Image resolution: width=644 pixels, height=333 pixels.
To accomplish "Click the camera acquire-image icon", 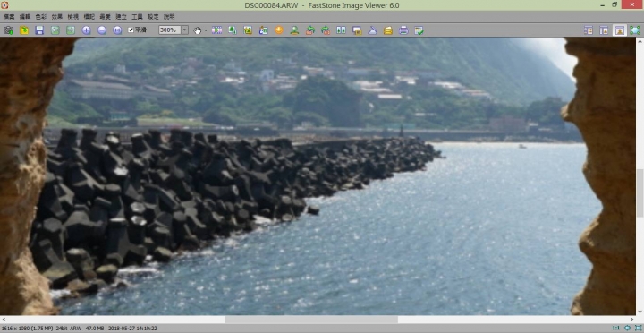I will (x=9, y=30).
